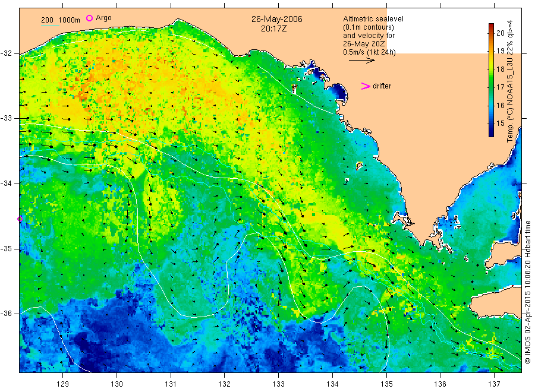
Task: Click the magenta drifter arrow symbol
Action: coord(366,86)
